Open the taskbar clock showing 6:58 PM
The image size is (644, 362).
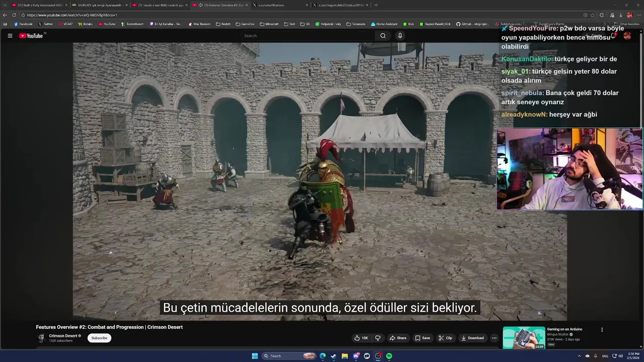coord(634,356)
